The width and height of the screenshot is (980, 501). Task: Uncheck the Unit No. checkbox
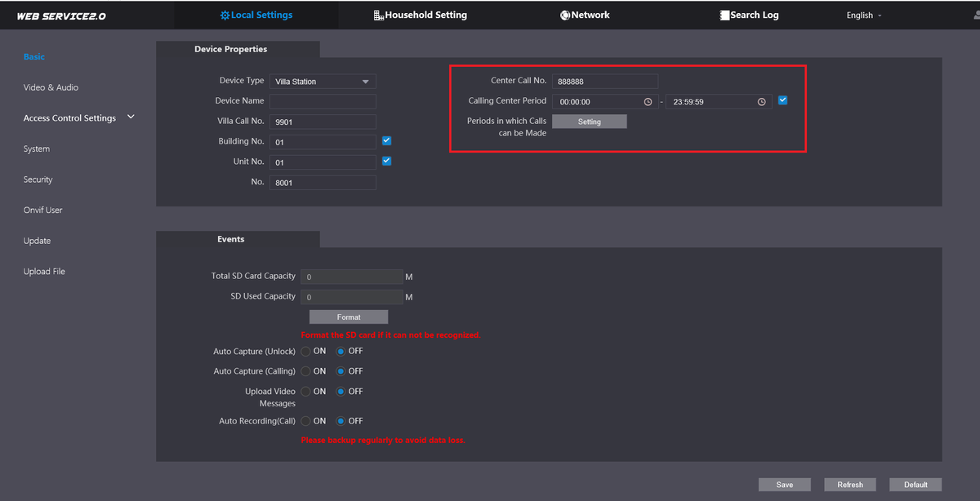(x=387, y=161)
